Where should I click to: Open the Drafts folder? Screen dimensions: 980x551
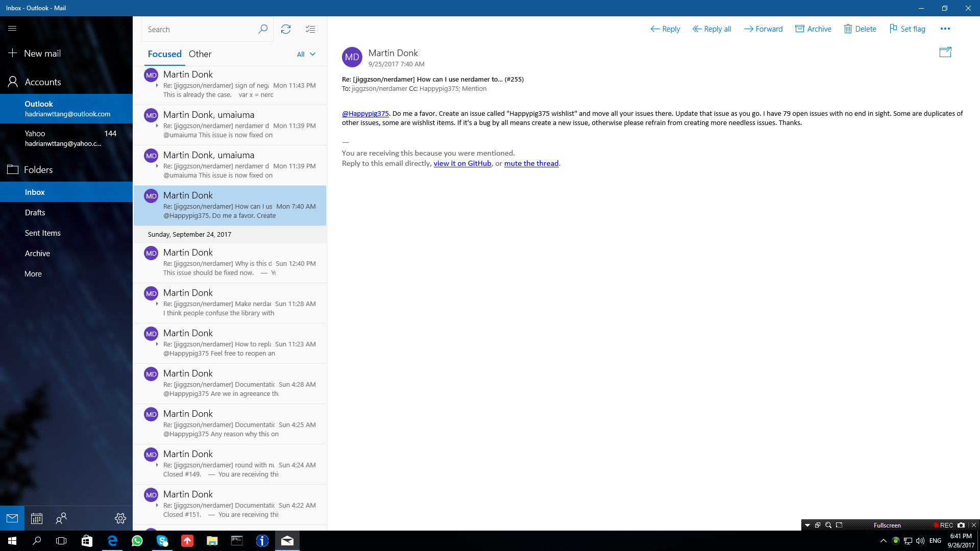pos(35,213)
